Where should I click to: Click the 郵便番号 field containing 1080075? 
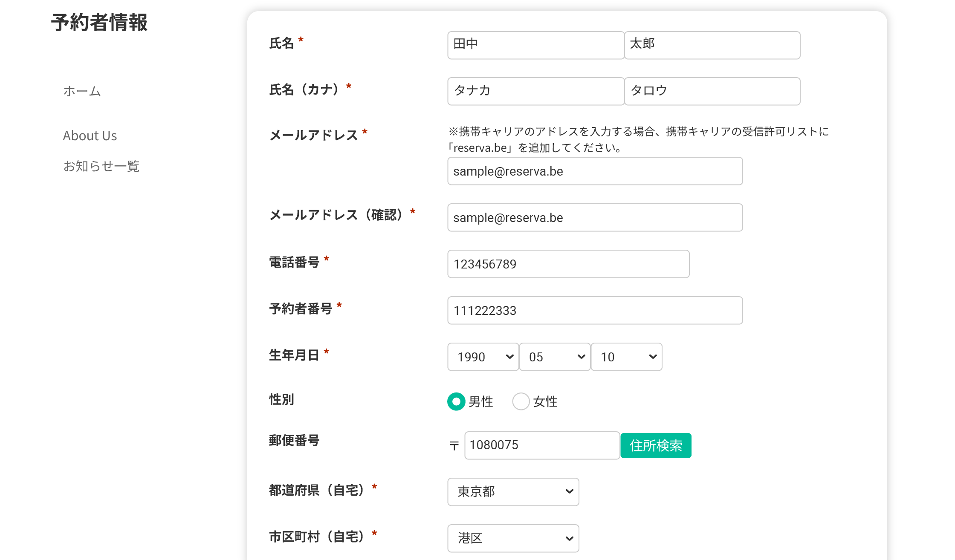(x=541, y=445)
